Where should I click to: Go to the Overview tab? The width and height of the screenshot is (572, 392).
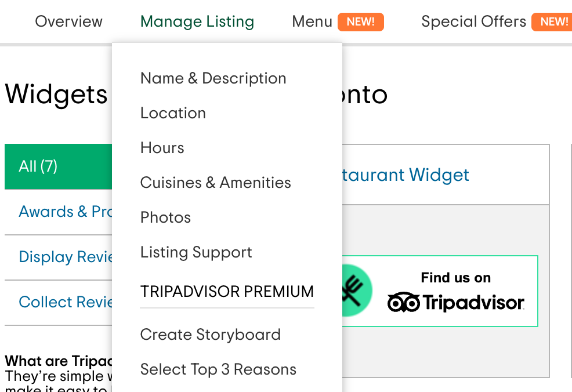coord(68,22)
